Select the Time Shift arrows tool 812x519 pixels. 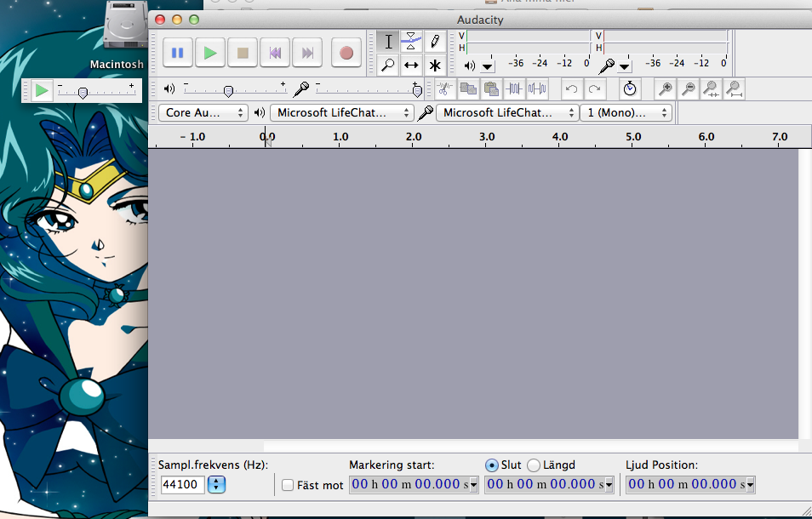[411, 66]
